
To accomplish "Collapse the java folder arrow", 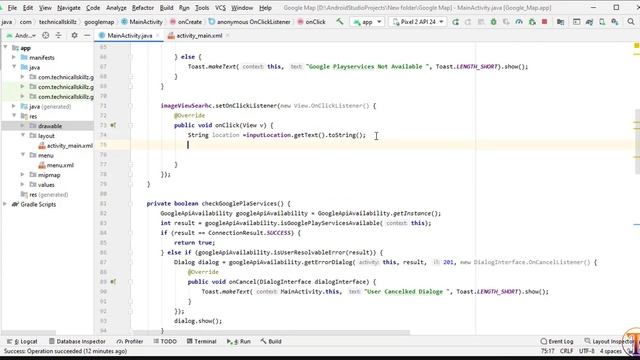I will coord(14,67).
